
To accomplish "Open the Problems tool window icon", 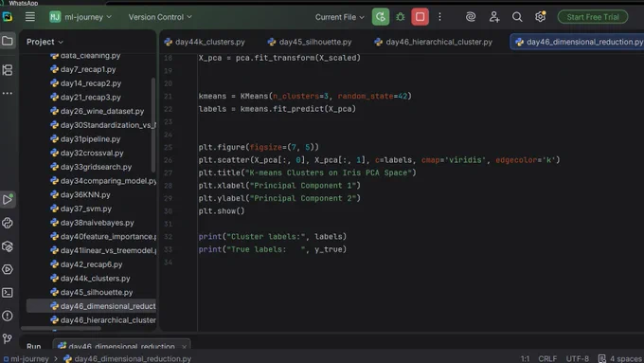I will click(8, 316).
